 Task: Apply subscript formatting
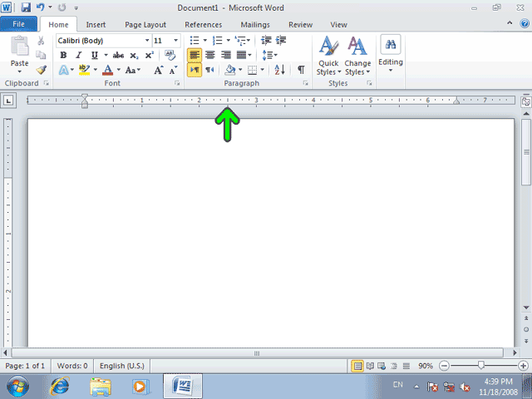134,56
